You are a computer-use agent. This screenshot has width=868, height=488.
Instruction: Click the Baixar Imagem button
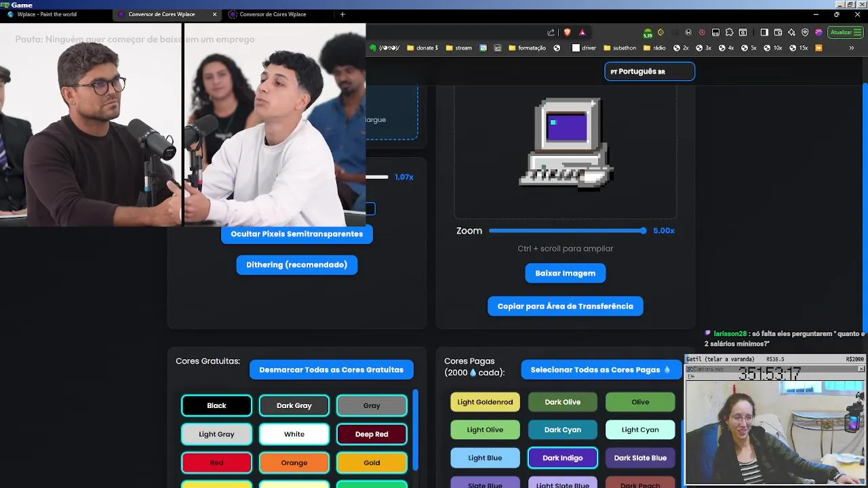(566, 273)
